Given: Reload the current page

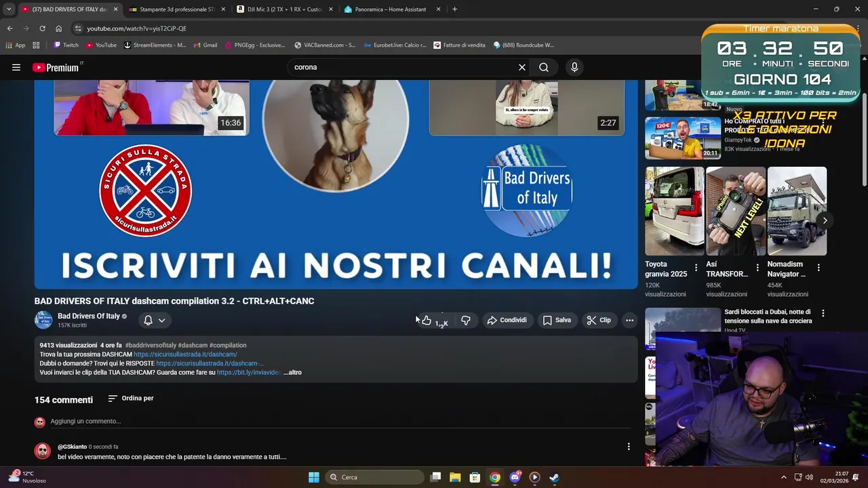Looking at the screenshot, I should tap(42, 28).
